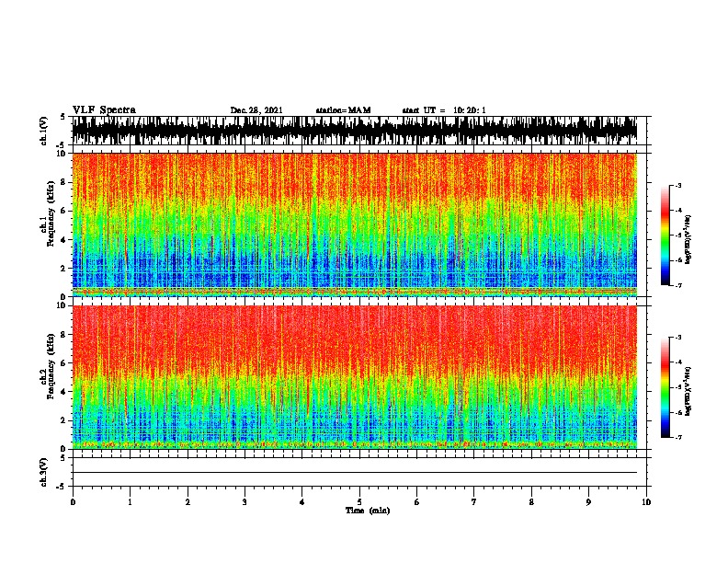Click the Time (min) axis title
The image size is (728, 563).
(x=368, y=511)
